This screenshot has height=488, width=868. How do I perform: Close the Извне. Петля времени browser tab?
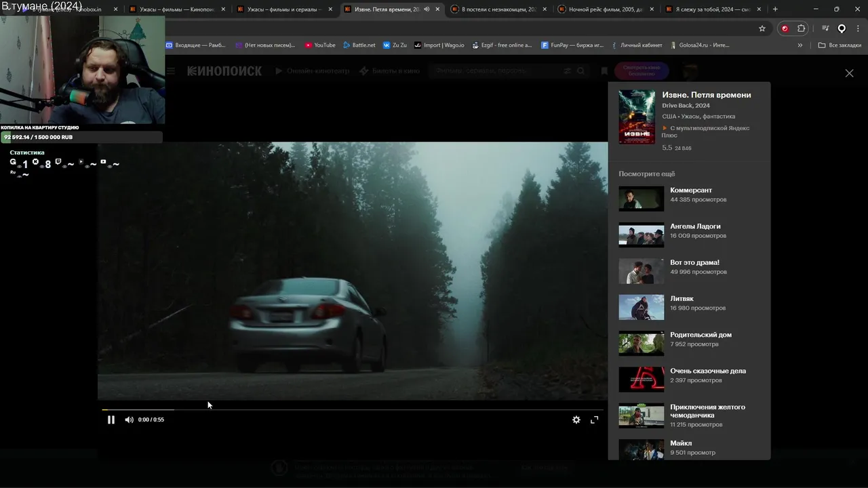[x=437, y=9]
